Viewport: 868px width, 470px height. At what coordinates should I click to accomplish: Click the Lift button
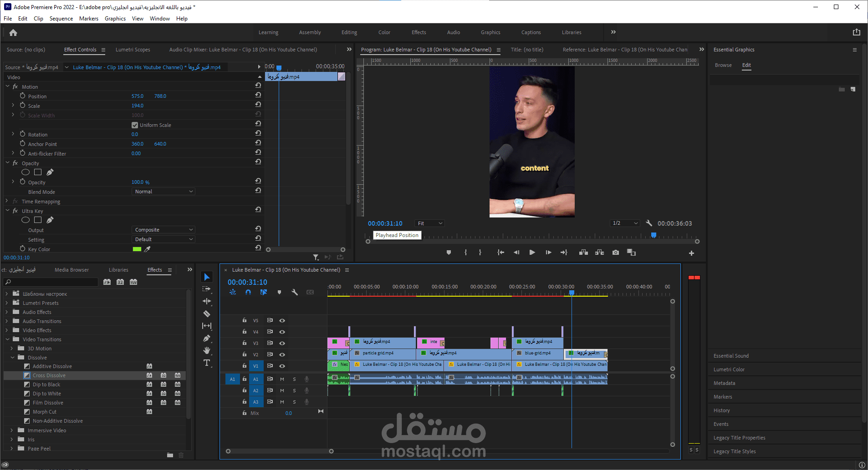[583, 253]
